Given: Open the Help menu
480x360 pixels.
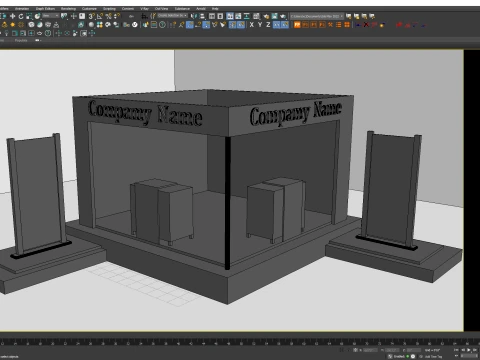Looking at the screenshot, I should point(215,8).
